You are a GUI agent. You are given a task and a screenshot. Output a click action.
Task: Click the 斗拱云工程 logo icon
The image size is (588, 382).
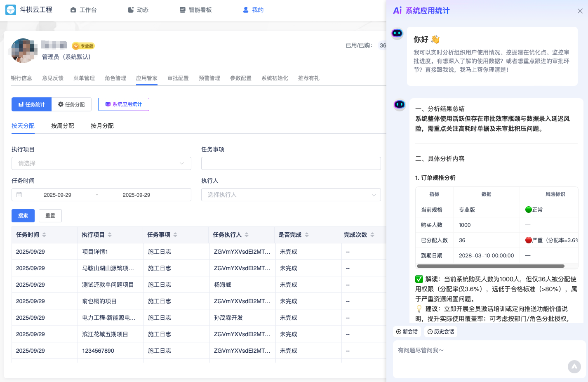tap(11, 10)
